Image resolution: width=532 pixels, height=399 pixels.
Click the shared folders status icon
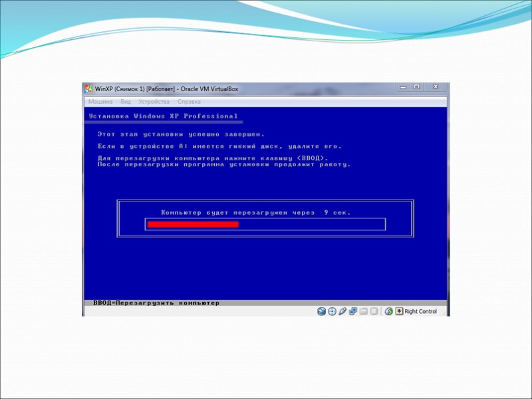363,311
